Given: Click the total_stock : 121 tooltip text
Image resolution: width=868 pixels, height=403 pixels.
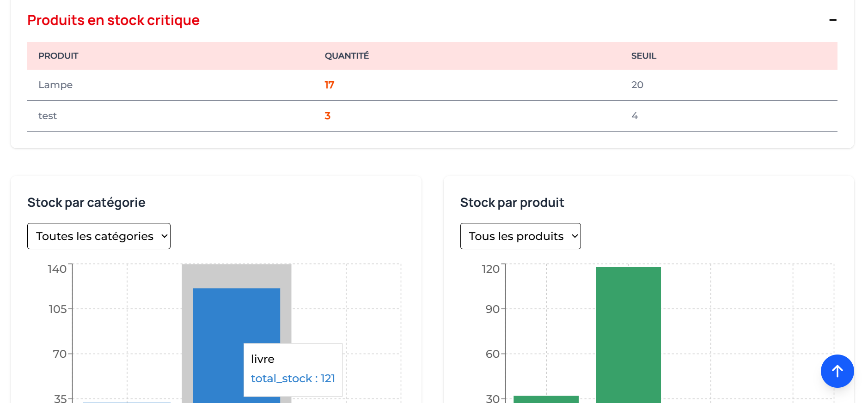Looking at the screenshot, I should (x=293, y=379).
